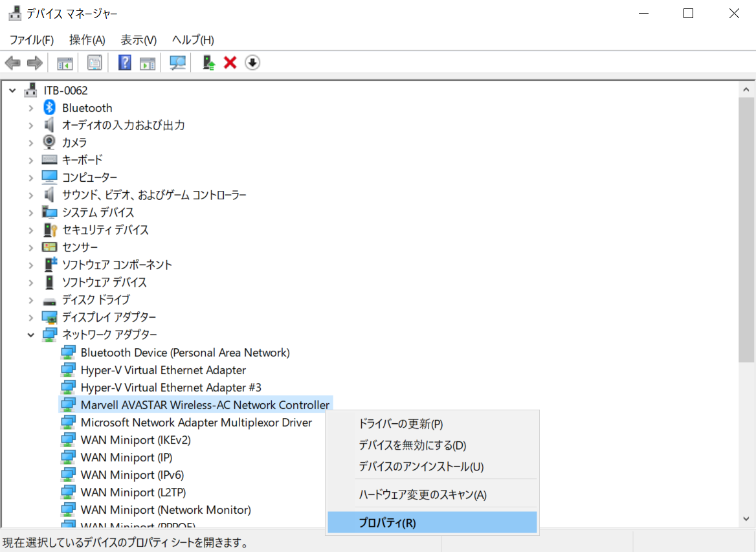Click the blue Help question-mark icon
Viewport: 756px width, 552px height.
point(124,63)
